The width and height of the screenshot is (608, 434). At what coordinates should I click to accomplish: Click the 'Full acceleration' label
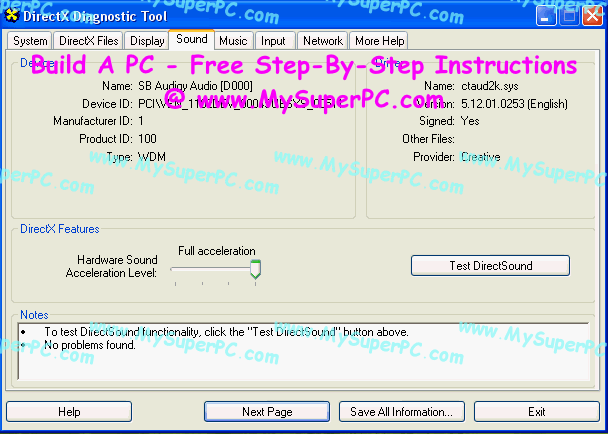(217, 251)
